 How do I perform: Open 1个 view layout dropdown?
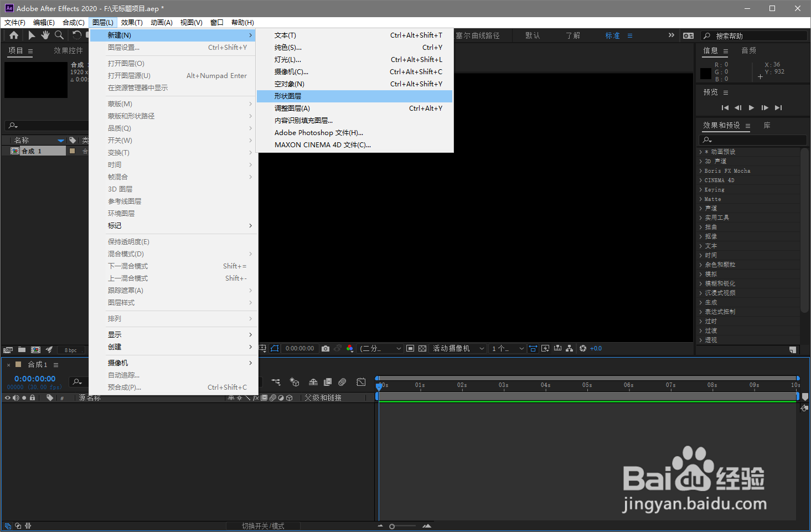coord(508,348)
